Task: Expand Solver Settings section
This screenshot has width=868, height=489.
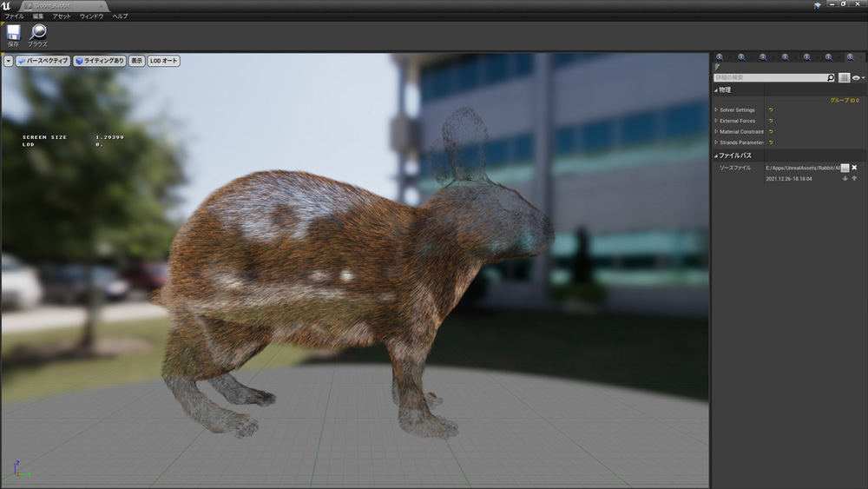Action: (716, 109)
